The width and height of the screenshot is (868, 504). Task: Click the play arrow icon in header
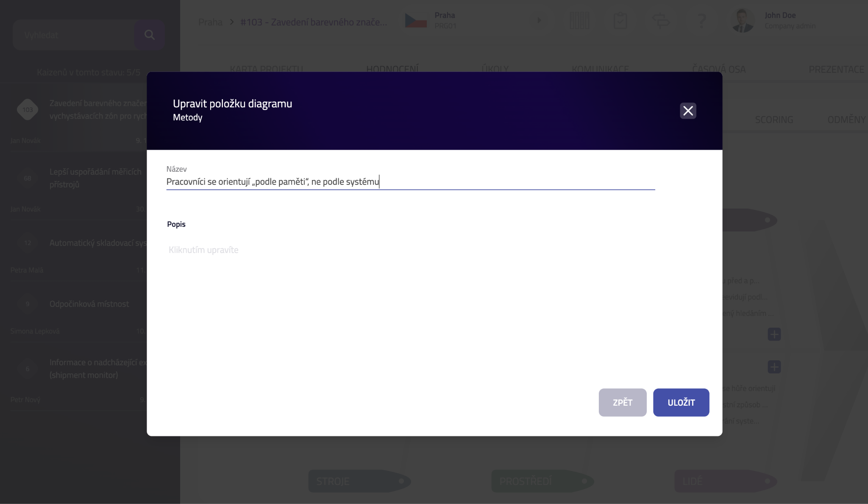tap(539, 20)
